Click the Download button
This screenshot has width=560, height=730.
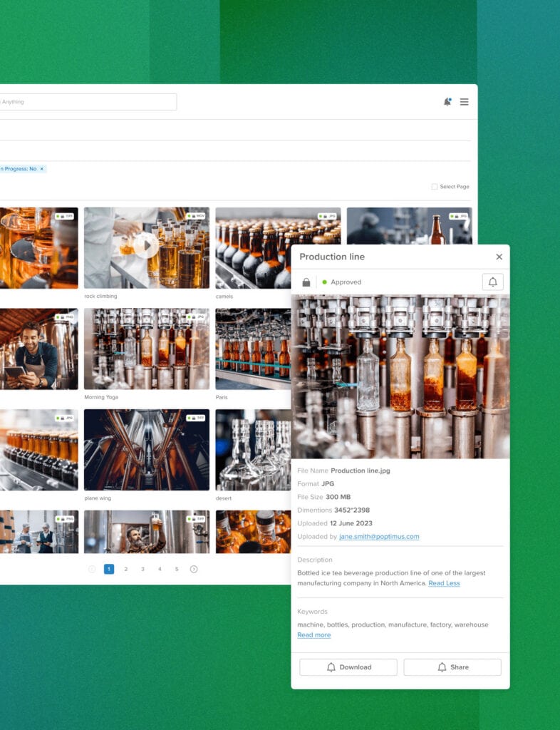[x=348, y=667]
